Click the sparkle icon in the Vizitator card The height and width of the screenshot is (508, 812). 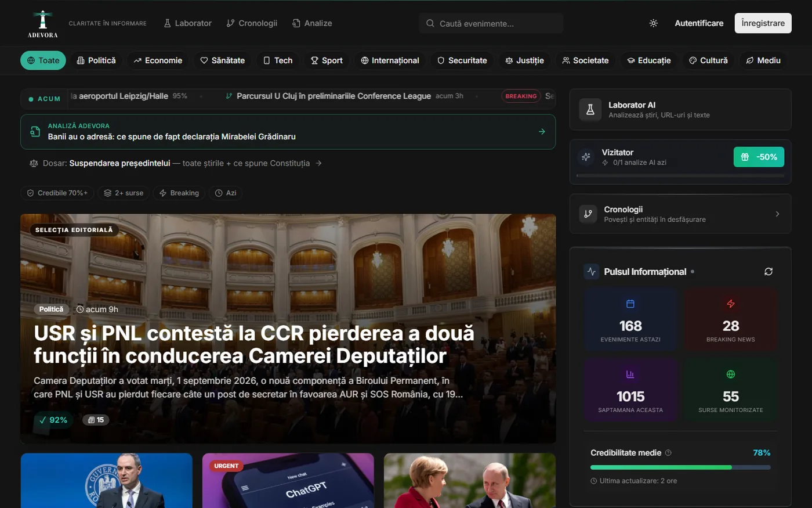[x=586, y=157]
